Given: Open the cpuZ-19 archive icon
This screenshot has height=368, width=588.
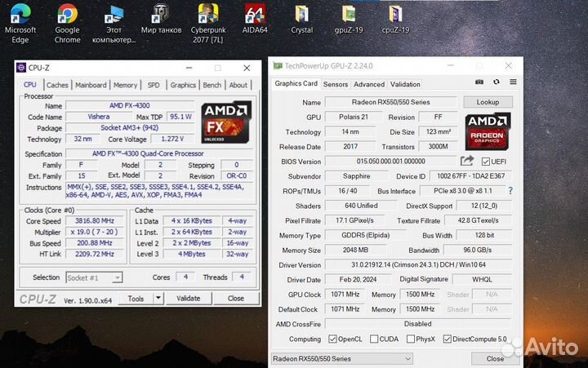Looking at the screenshot, I should click(x=395, y=19).
